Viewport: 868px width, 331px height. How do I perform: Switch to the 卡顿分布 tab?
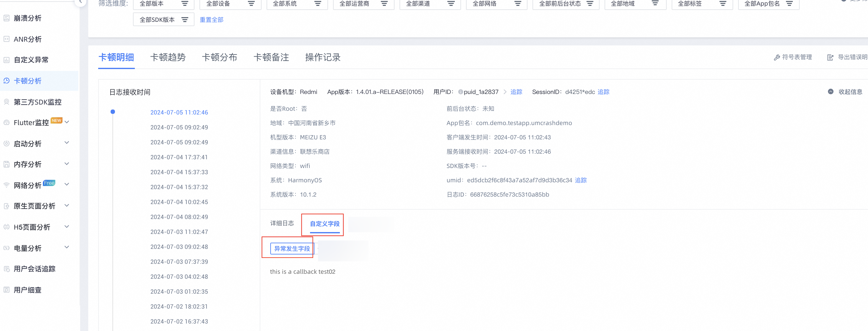coord(219,57)
